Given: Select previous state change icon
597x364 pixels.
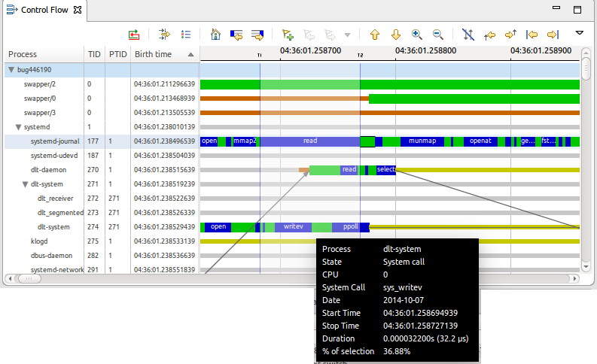Looking at the screenshot, I should [x=236, y=35].
